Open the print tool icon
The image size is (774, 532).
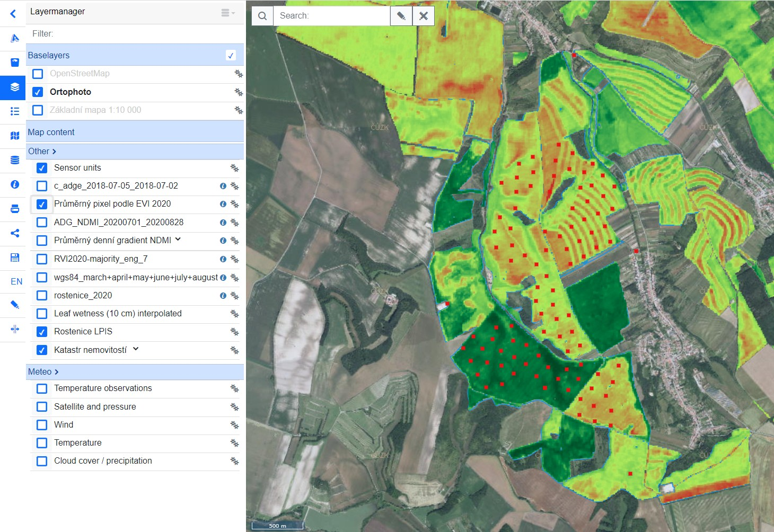point(15,209)
